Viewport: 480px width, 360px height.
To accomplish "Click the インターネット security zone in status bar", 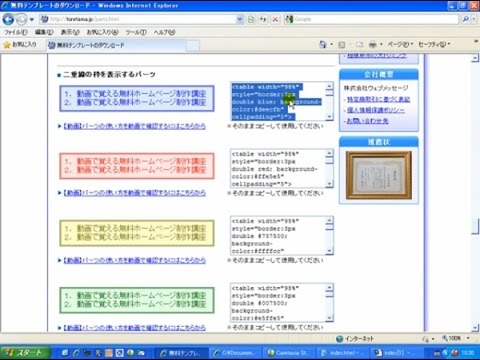I will [355, 339].
